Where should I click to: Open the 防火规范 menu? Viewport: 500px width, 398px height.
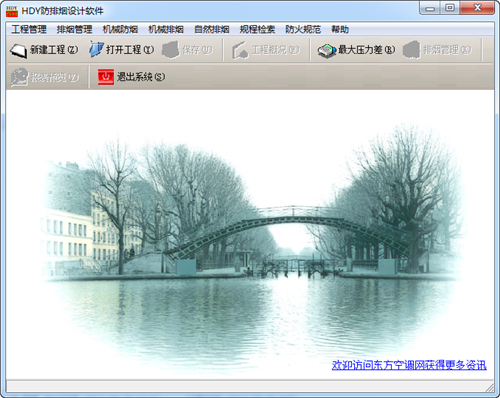303,30
